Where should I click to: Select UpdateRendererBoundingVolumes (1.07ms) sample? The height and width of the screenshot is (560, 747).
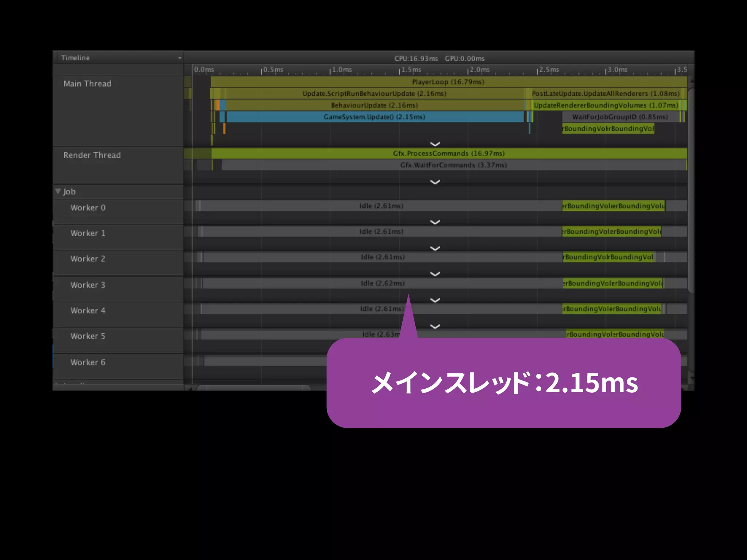pos(606,105)
